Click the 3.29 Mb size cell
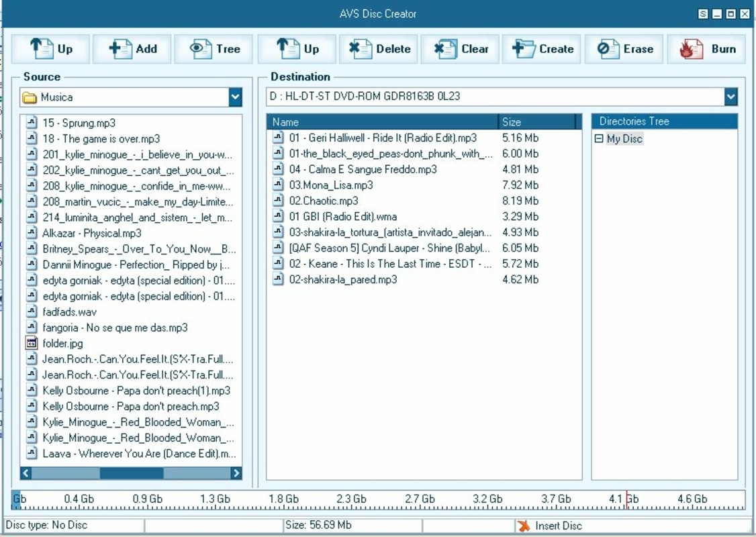Image resolution: width=756 pixels, height=537 pixels. point(520,216)
